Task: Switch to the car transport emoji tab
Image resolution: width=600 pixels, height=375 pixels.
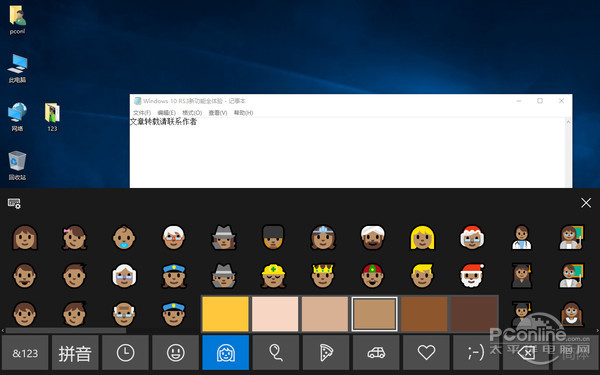Action: pyautogui.click(x=376, y=353)
